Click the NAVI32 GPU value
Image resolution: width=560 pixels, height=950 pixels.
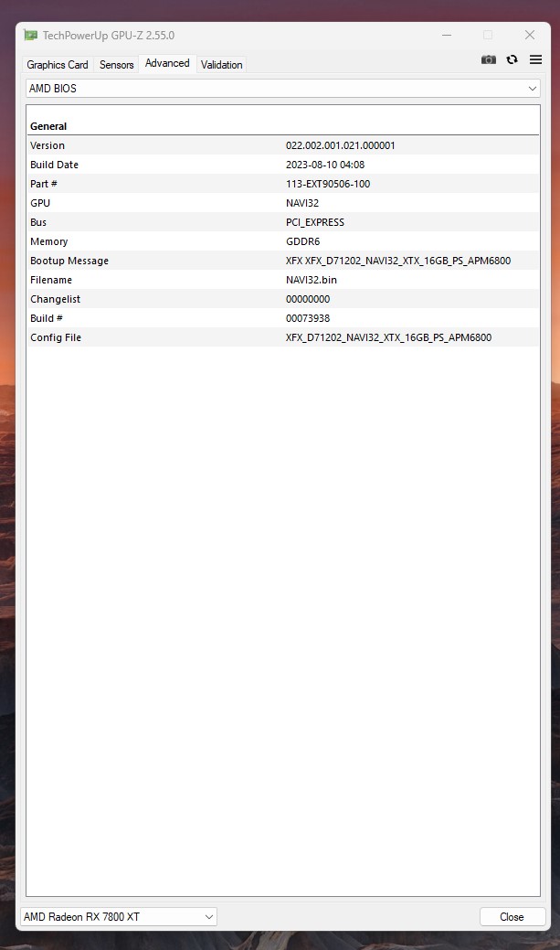coord(302,203)
